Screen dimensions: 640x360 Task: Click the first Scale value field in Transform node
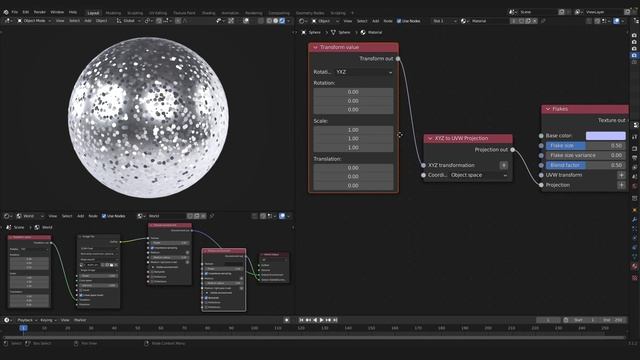click(x=353, y=130)
